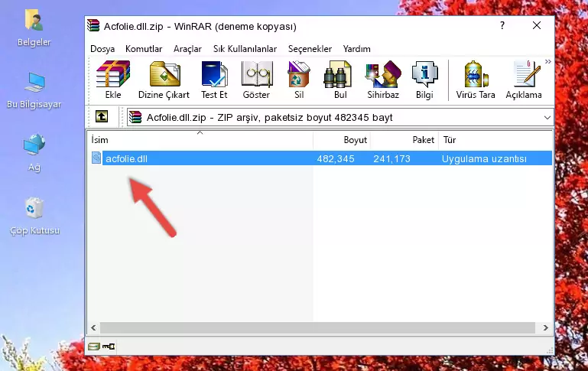Click the horizontal scrollbar left arrow
588x371 pixels.
tap(94, 327)
